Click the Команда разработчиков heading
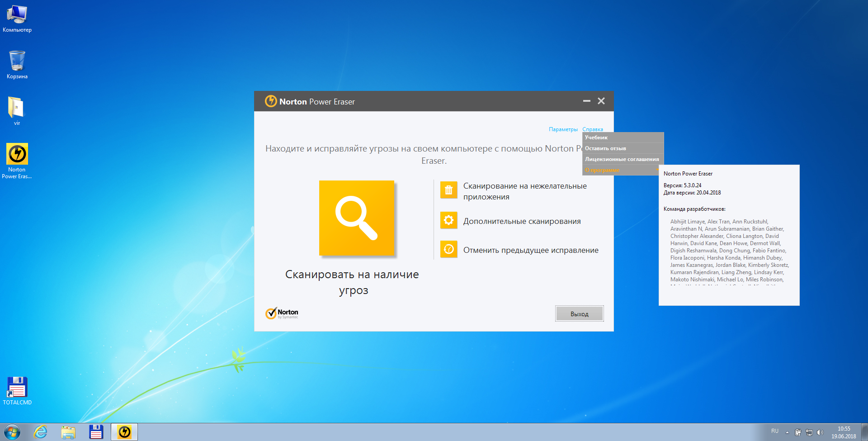 pos(694,209)
